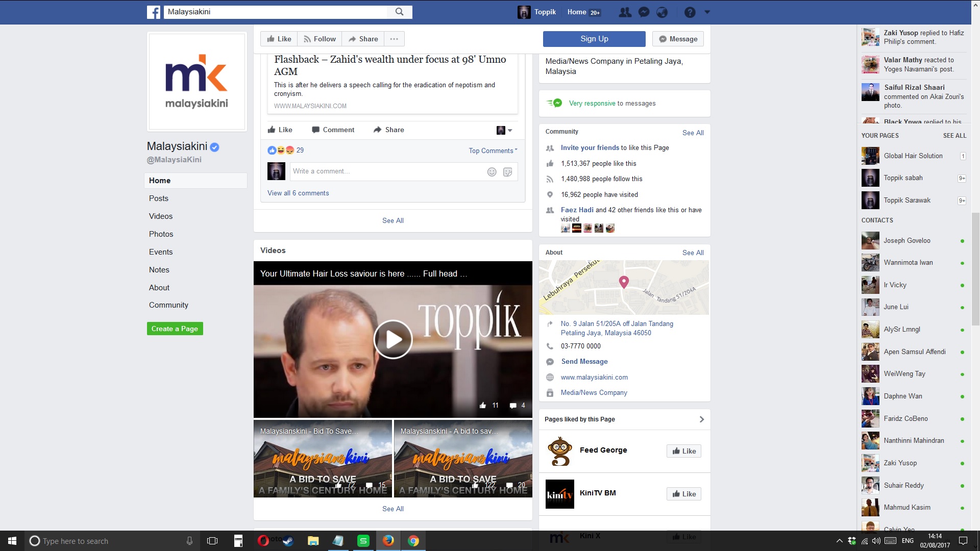Click the Sign Up button
This screenshot has width=980, height=551.
pyautogui.click(x=594, y=39)
